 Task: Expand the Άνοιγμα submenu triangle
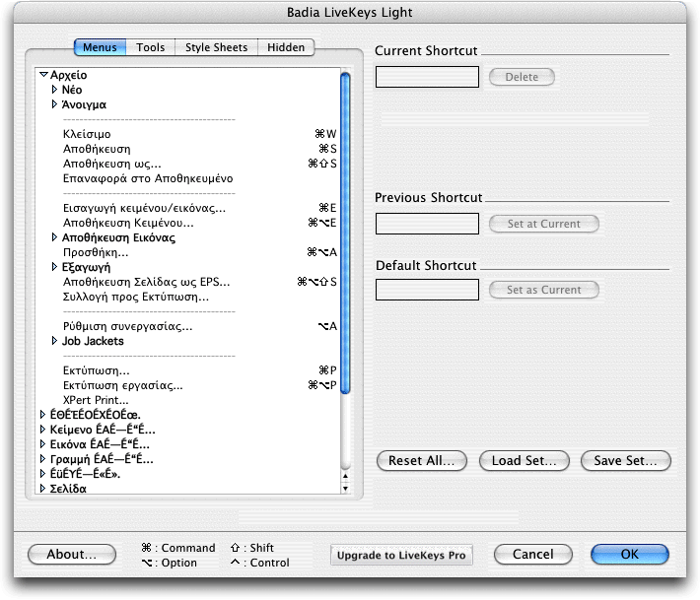pos(54,103)
